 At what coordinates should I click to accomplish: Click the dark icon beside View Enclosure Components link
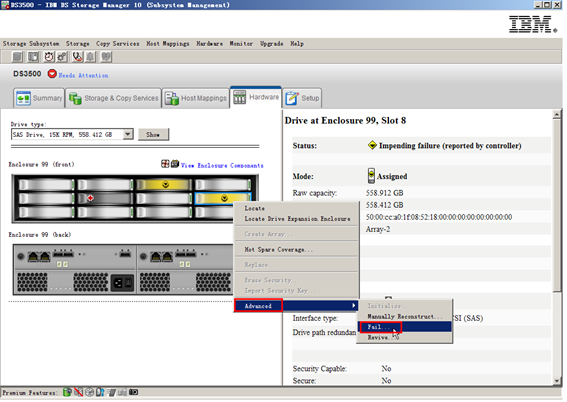[175, 164]
